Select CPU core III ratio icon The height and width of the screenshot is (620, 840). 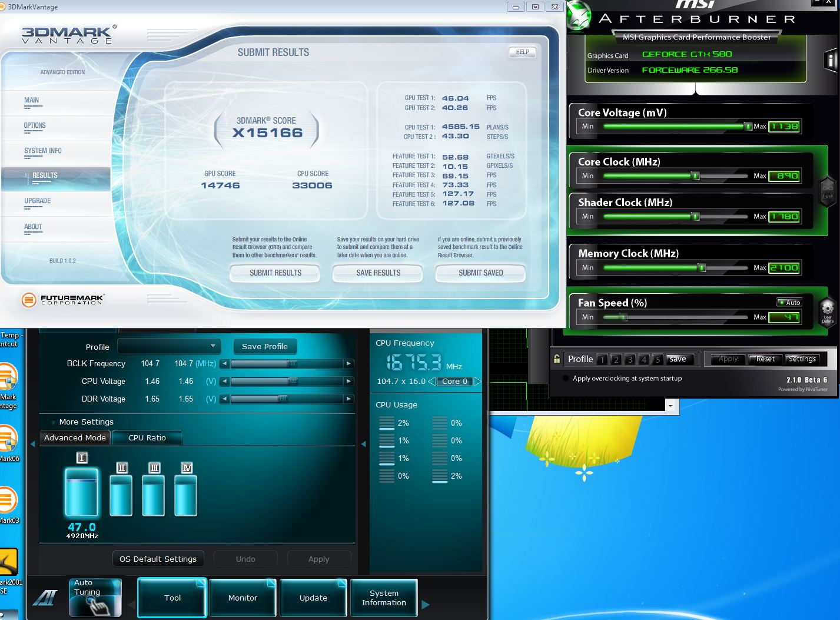pyautogui.click(x=154, y=468)
